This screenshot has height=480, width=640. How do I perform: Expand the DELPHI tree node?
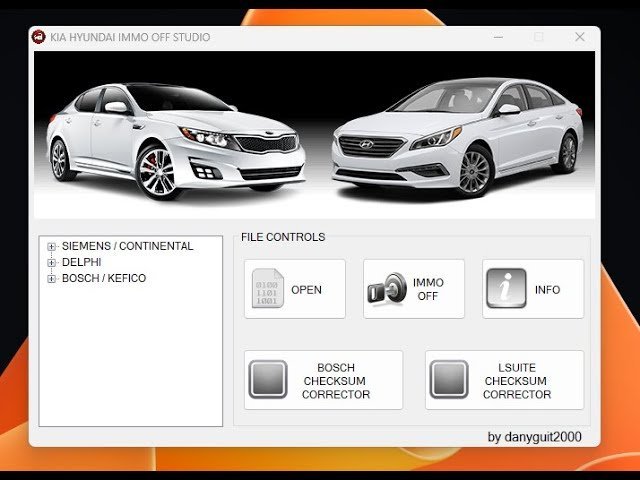[x=51, y=262]
